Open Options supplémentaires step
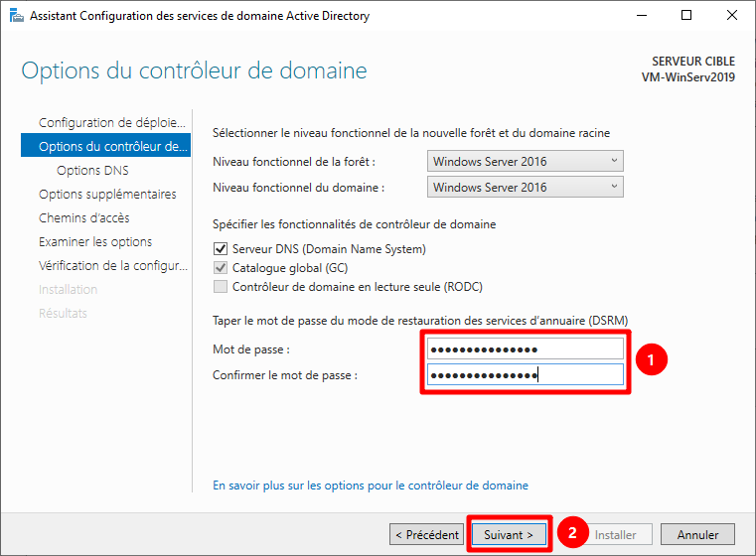Viewport: 756px width, 556px height. click(x=107, y=195)
